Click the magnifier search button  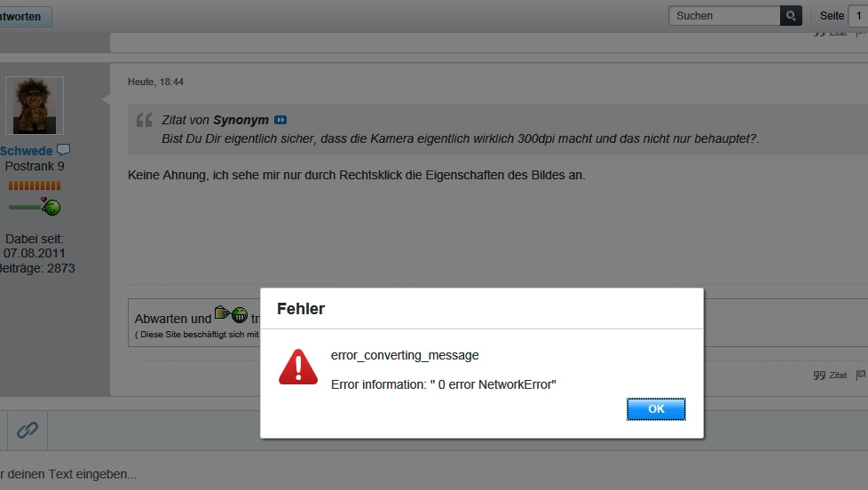[791, 16]
